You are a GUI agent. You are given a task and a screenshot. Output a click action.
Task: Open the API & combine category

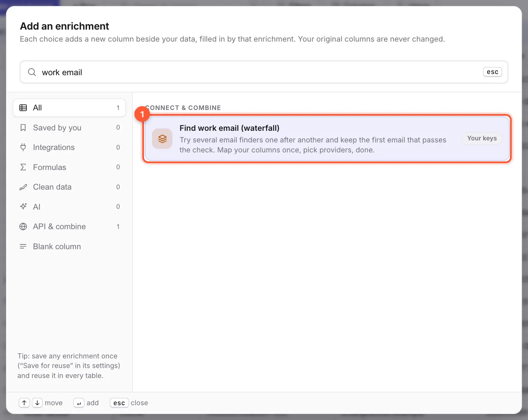pyautogui.click(x=69, y=226)
